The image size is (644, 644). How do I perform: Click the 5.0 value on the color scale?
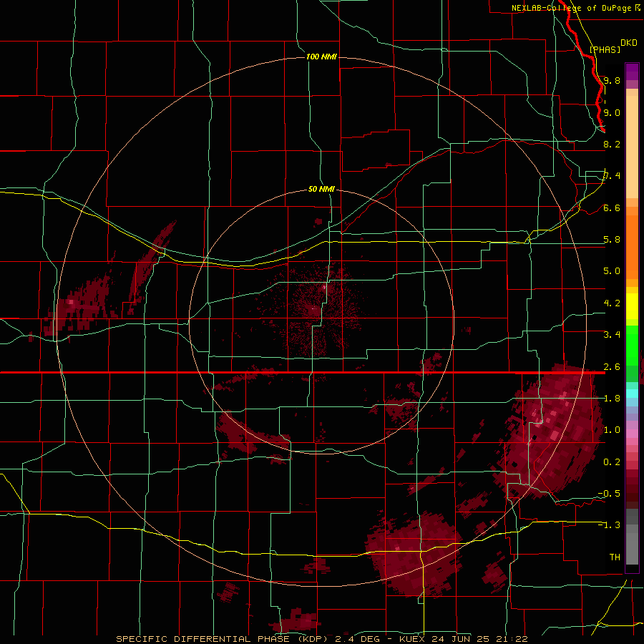(612, 271)
